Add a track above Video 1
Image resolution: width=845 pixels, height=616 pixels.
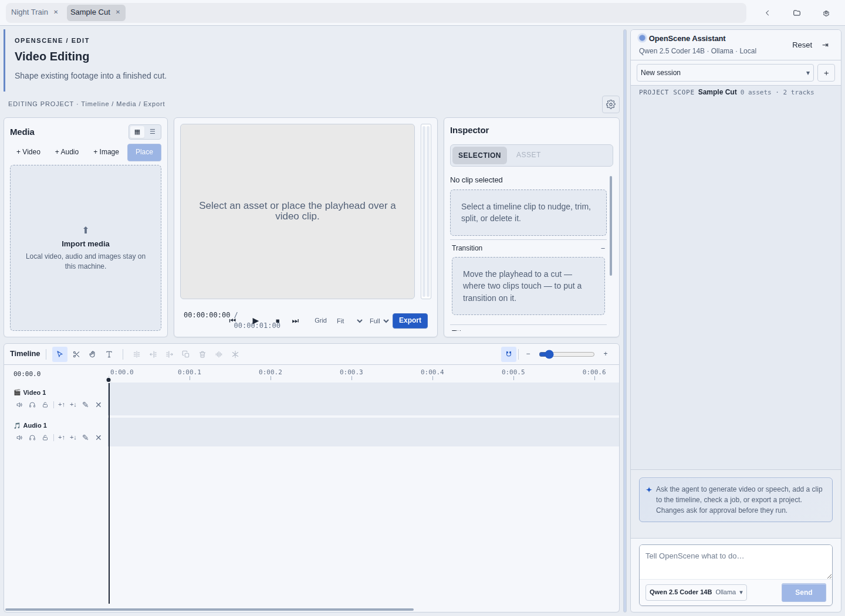[62, 405]
